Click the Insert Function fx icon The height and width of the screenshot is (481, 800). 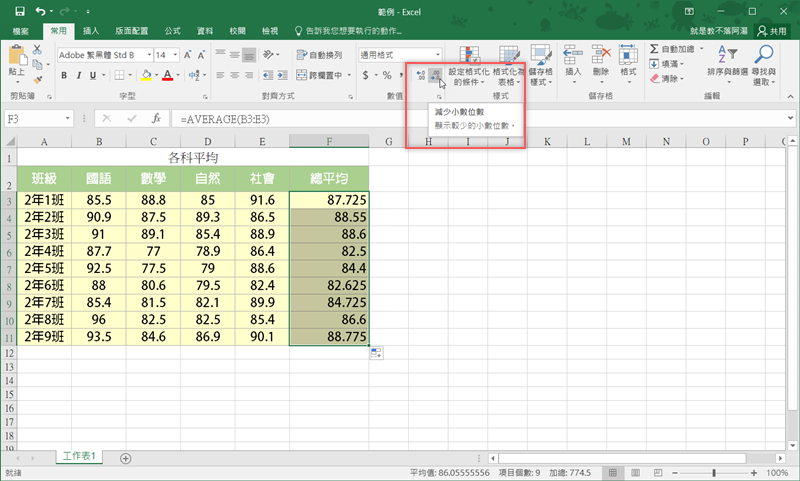pos(155,118)
